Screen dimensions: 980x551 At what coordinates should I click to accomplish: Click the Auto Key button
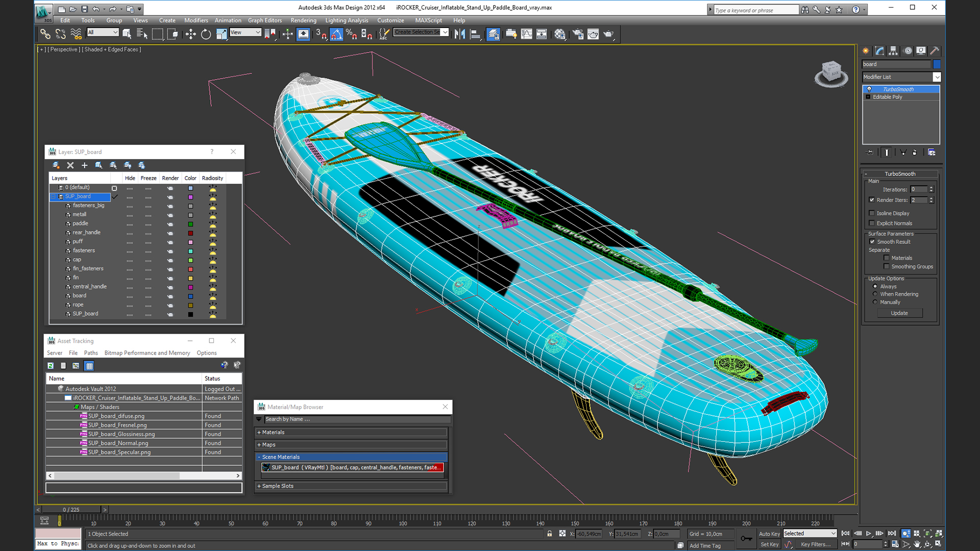[769, 534]
